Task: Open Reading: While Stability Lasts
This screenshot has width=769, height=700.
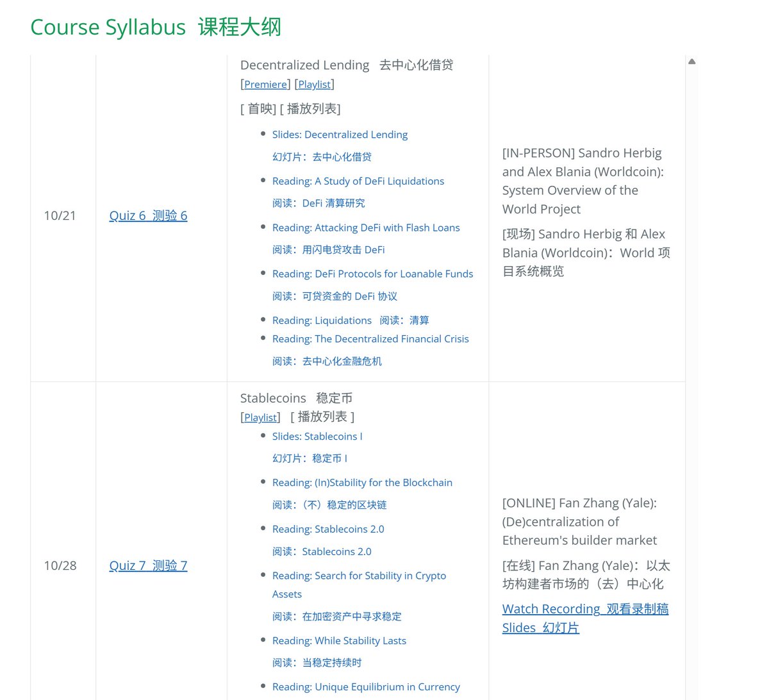Action: point(339,641)
